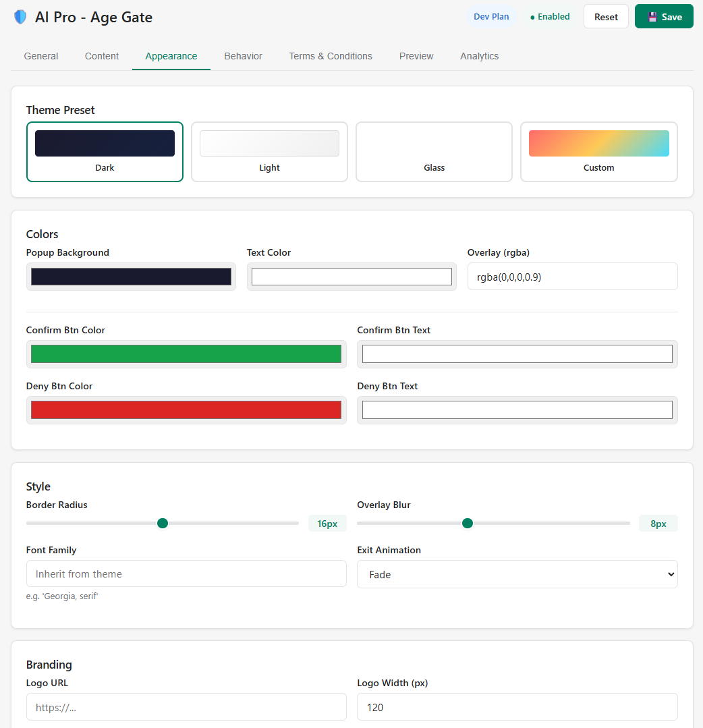Adjust the Border Radius slider
Screen dimensions: 703x728
162,523
